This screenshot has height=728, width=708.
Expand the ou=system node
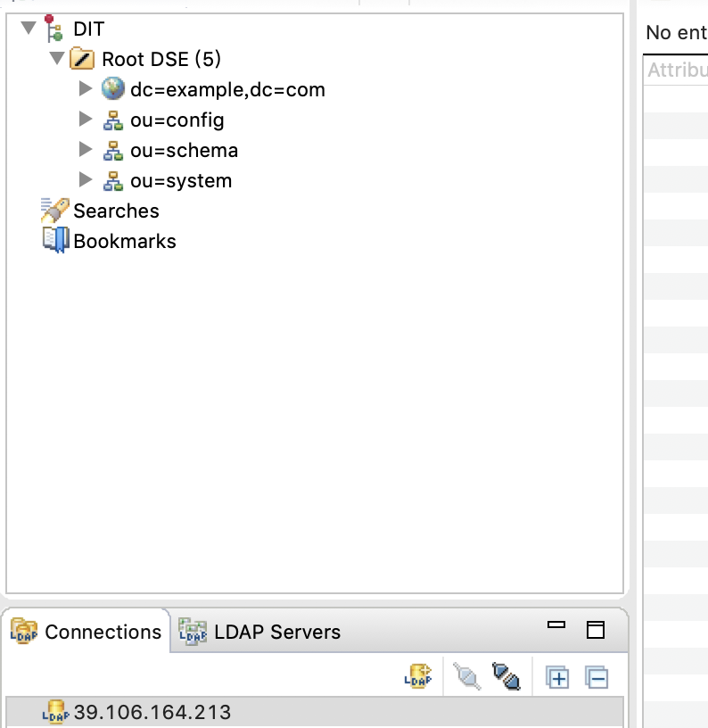pyautogui.click(x=85, y=180)
